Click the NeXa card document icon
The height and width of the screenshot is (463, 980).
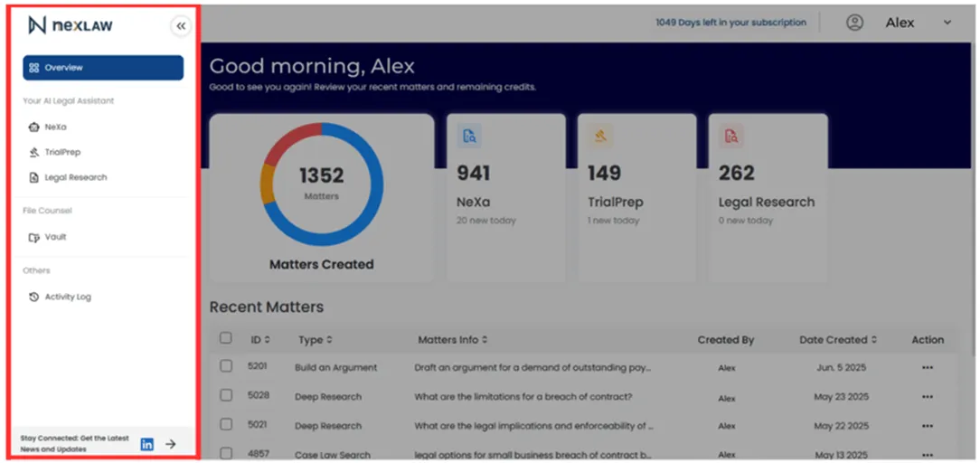[468, 136]
